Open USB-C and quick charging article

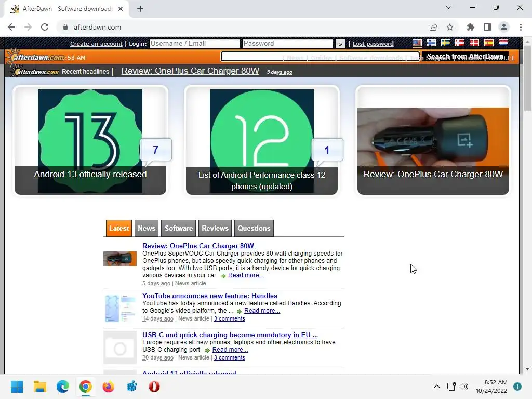pyautogui.click(x=230, y=335)
